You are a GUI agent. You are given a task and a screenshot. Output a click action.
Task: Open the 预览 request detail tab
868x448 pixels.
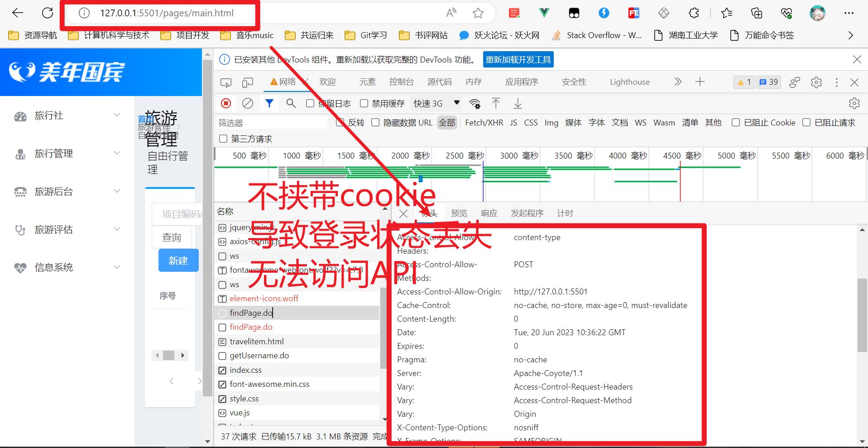(459, 213)
